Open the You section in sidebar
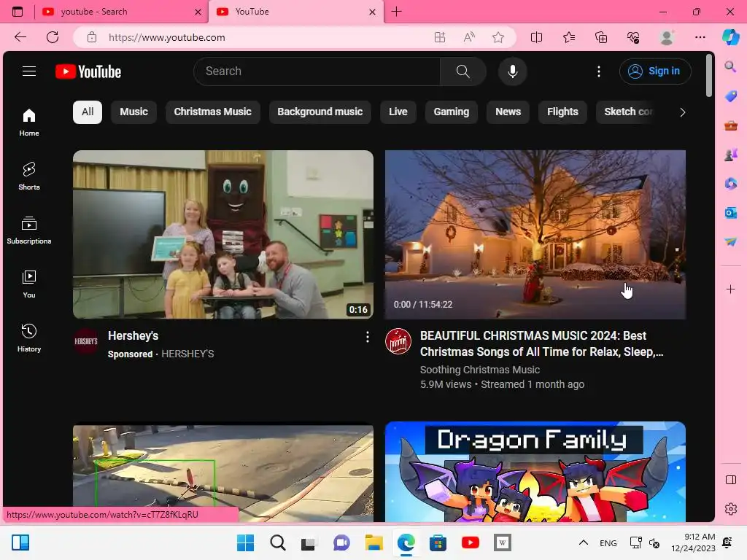This screenshot has height=560, width=747. [29, 284]
